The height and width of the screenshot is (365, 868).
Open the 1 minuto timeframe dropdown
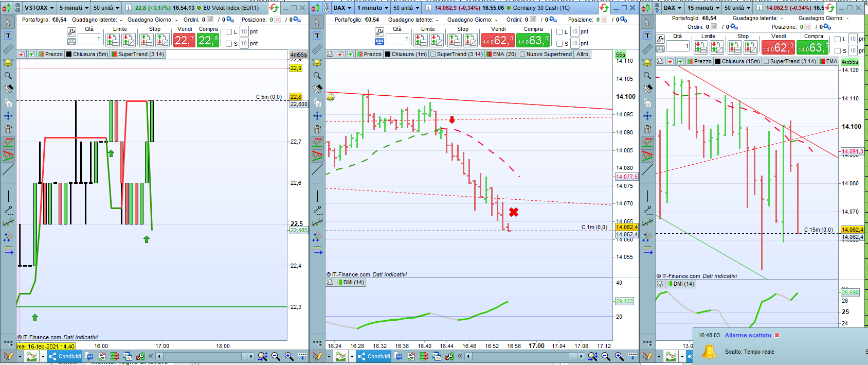tap(372, 8)
